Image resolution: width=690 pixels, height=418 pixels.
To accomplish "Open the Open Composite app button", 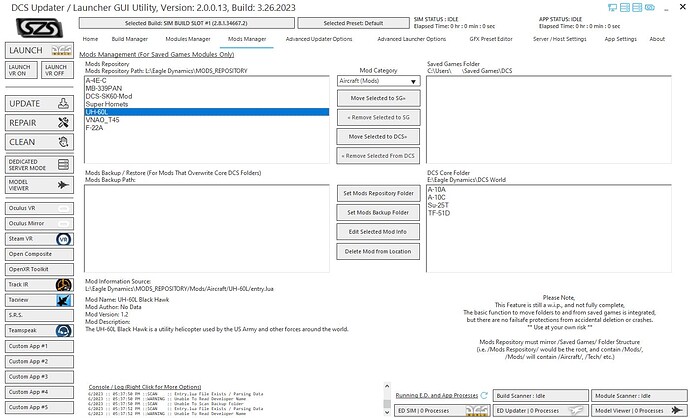I will pos(39,254).
